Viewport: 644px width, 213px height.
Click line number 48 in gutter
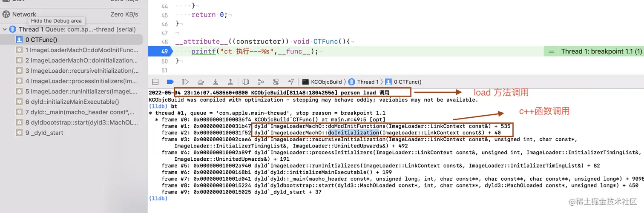click(164, 42)
